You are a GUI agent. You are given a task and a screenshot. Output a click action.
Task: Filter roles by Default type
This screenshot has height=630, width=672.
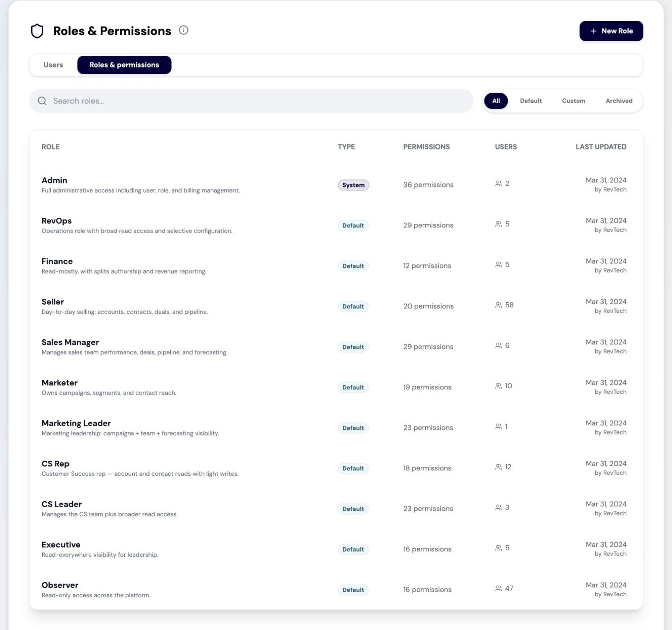click(530, 101)
